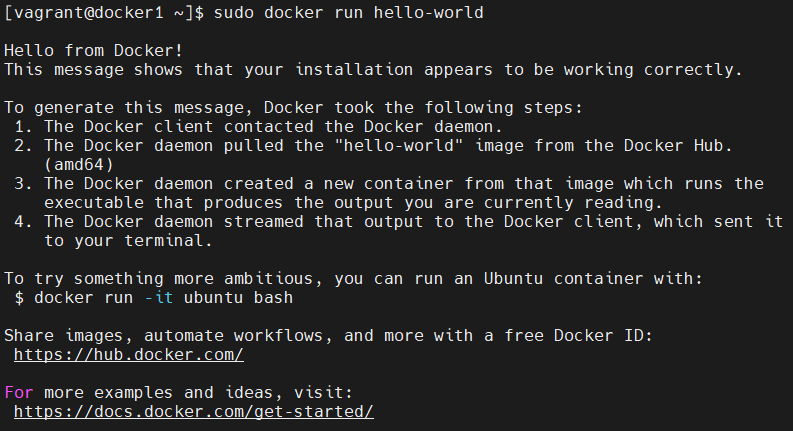This screenshot has width=793, height=431.
Task: Click the line 'This message shows that your installation...'
Action: (x=373, y=69)
